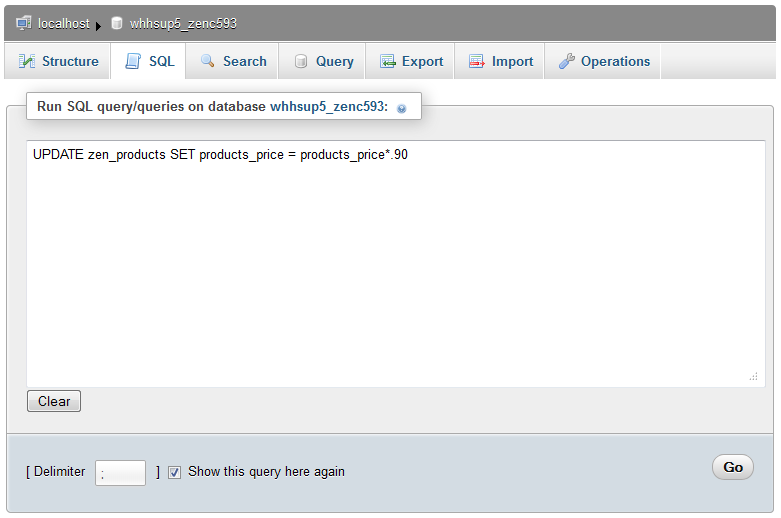The height and width of the screenshot is (518, 781).
Task: Click the Operations tab's wrench icon
Action: click(x=567, y=62)
